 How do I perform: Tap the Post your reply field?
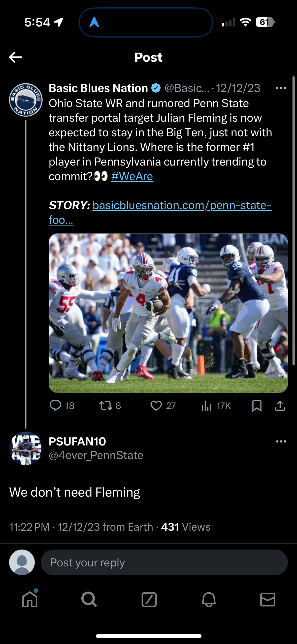pyautogui.click(x=151, y=562)
